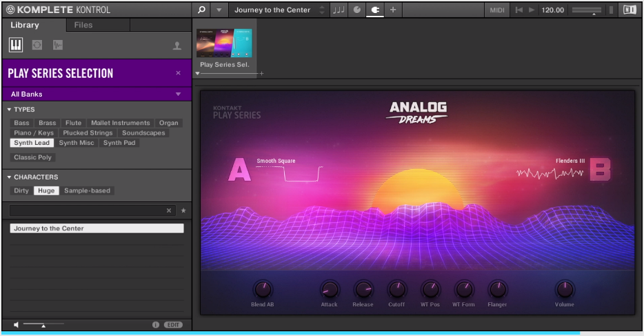644x336 pixels.
Task: Switch to the Library tab
Action: pyautogui.click(x=25, y=25)
